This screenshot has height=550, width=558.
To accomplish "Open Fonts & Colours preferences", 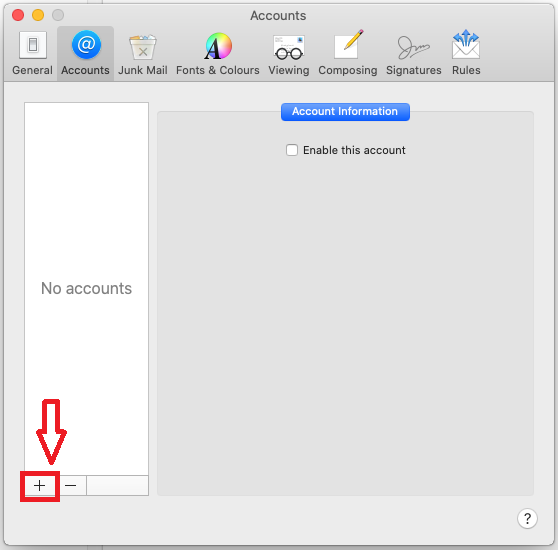I will (x=217, y=53).
